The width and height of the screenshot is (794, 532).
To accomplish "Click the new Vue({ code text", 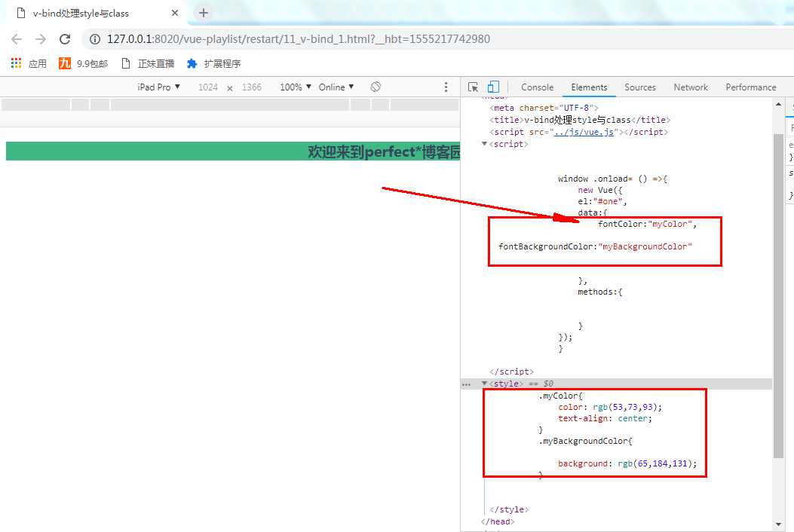I will (600, 191).
